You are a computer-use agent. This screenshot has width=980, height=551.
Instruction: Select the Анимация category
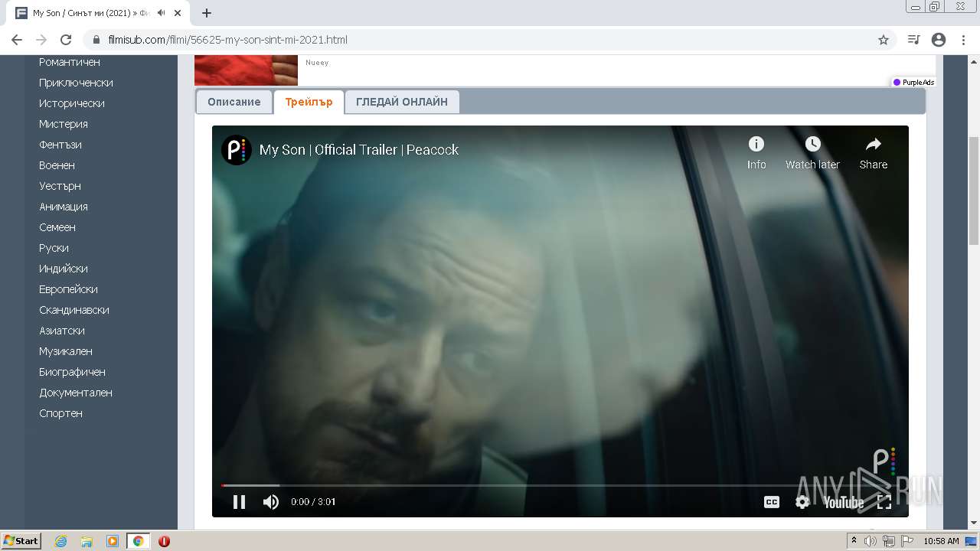[x=64, y=207]
